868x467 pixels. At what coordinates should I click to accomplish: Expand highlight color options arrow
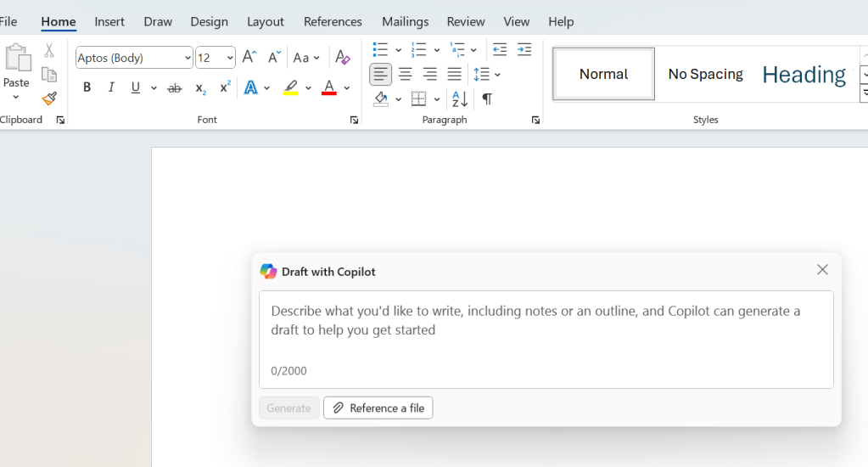tap(308, 88)
